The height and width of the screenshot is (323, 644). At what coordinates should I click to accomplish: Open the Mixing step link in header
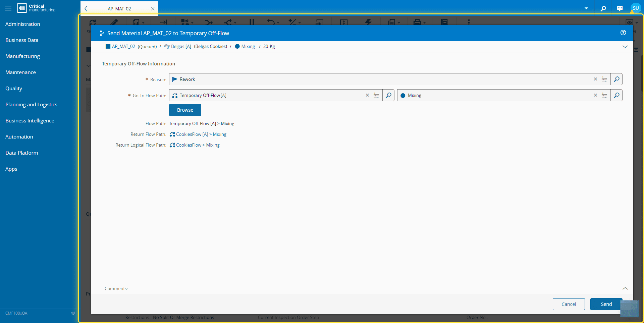click(x=248, y=47)
